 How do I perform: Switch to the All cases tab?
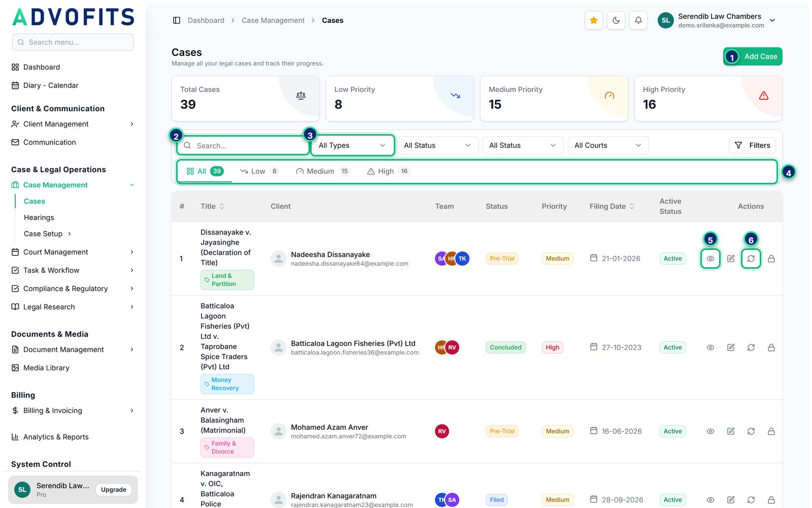tap(205, 171)
